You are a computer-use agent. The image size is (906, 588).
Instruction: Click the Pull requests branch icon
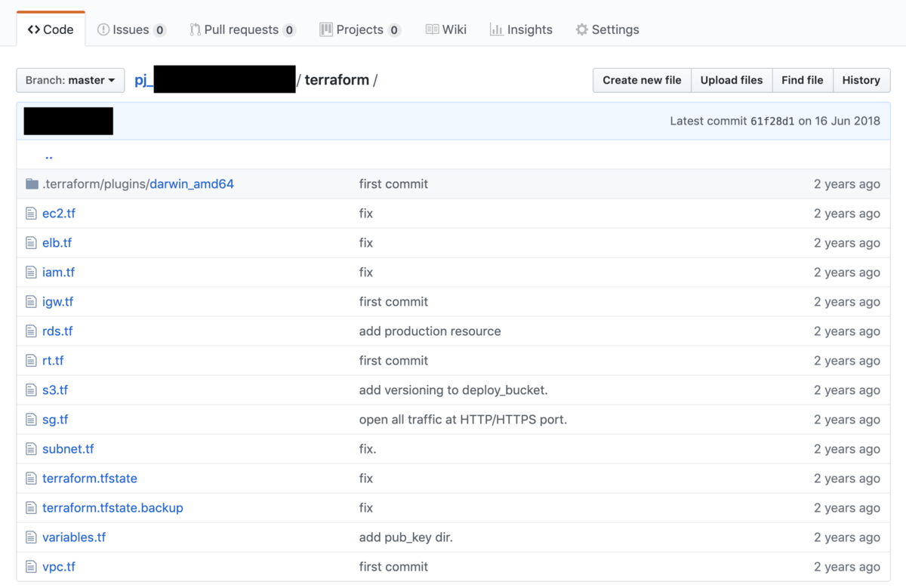pyautogui.click(x=195, y=29)
